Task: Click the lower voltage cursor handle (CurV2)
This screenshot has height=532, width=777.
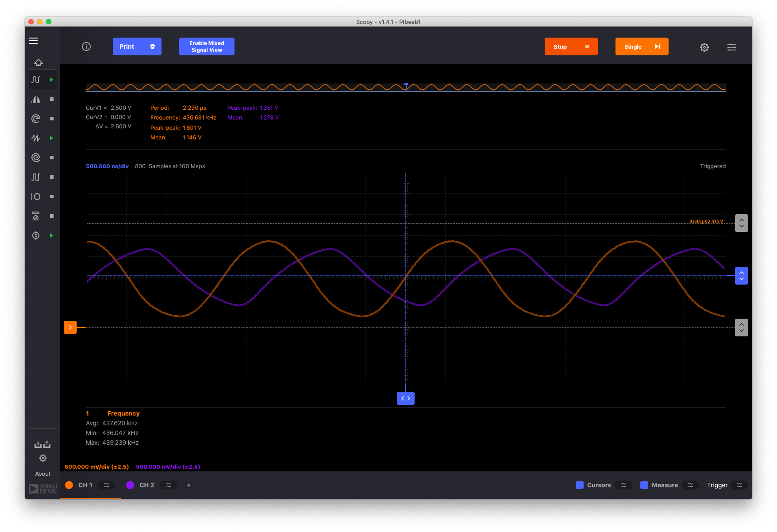Action: coord(742,328)
